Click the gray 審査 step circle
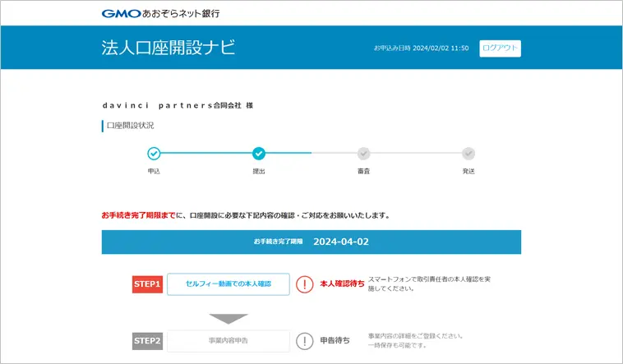This screenshot has width=623, height=364. [x=363, y=153]
